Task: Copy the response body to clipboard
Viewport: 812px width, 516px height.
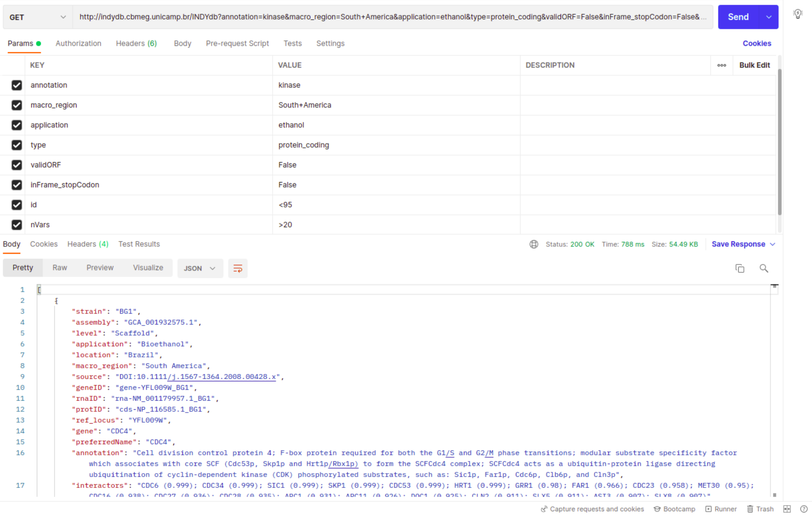Action: [740, 269]
